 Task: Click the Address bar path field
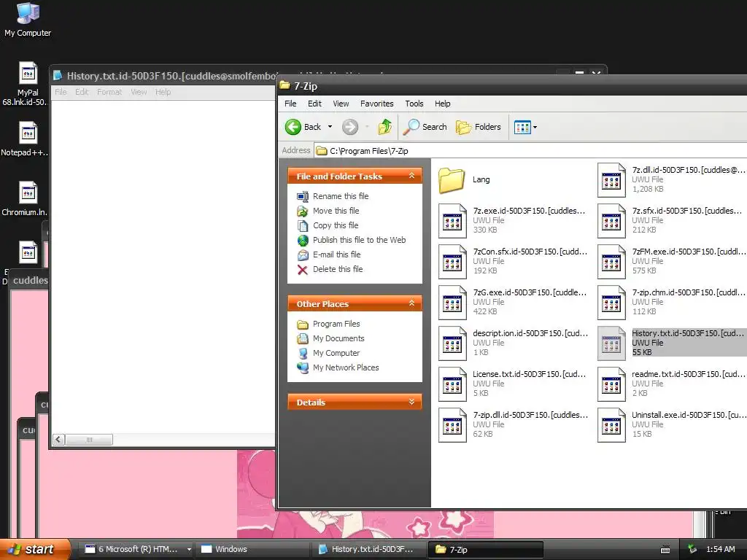pos(531,151)
